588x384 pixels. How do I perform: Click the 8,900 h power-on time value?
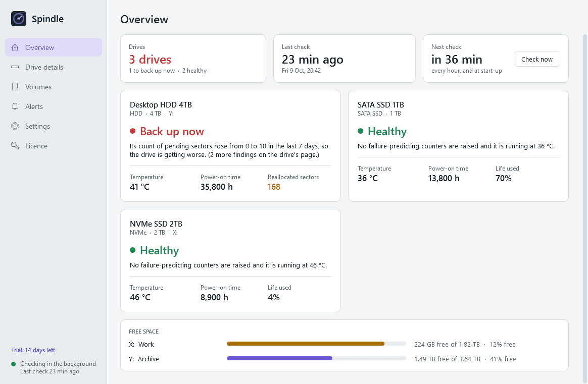click(214, 297)
